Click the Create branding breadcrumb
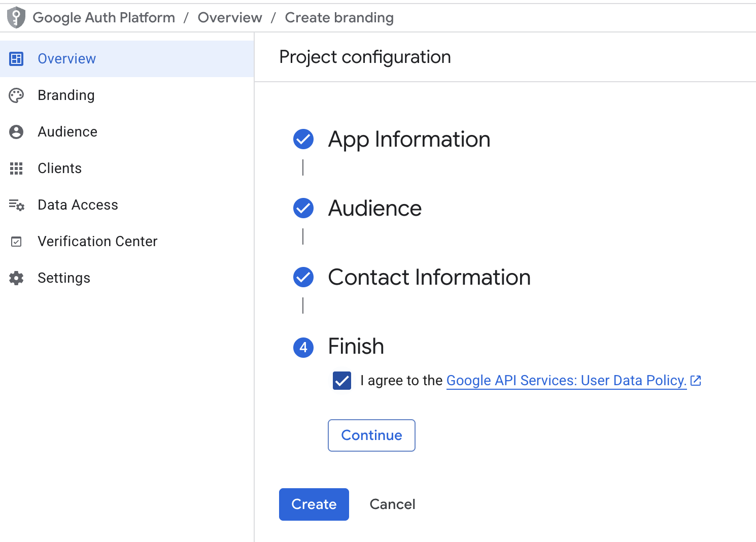The width and height of the screenshot is (756, 542). 339,18
